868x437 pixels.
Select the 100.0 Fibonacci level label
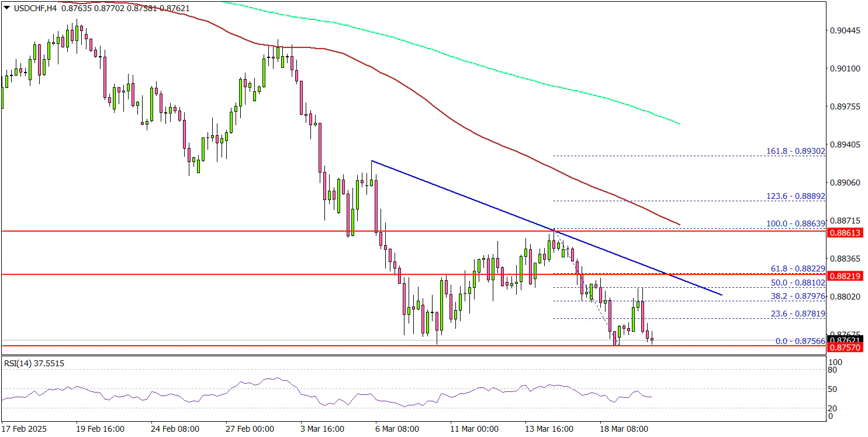tap(796, 223)
